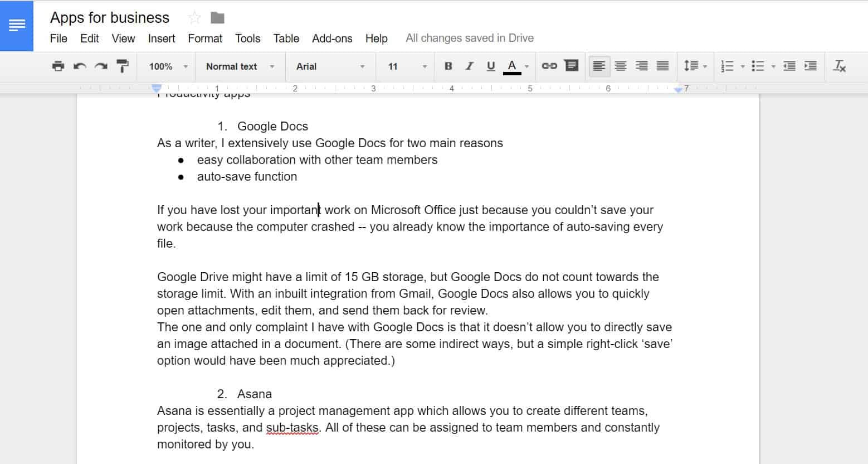The image size is (868, 464).
Task: Open the 100% zoom dropdown
Action: (x=168, y=66)
